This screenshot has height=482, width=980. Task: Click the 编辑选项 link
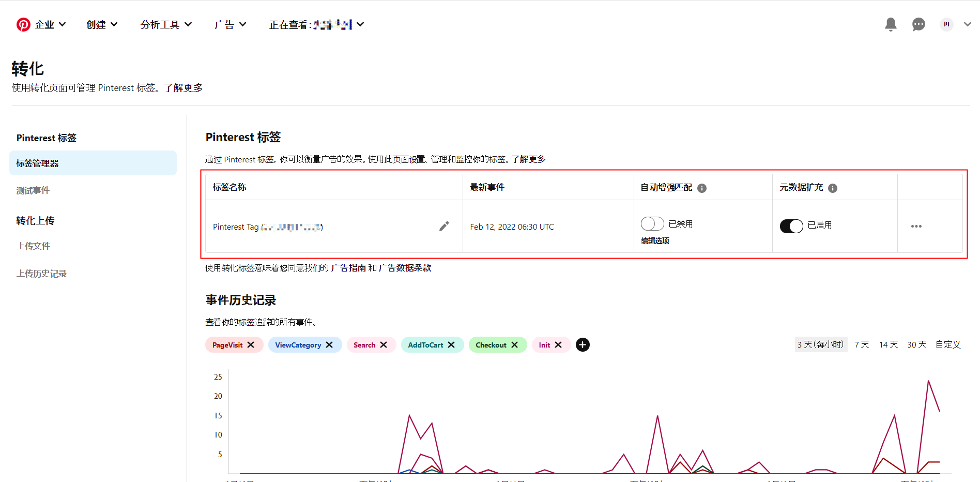point(655,240)
